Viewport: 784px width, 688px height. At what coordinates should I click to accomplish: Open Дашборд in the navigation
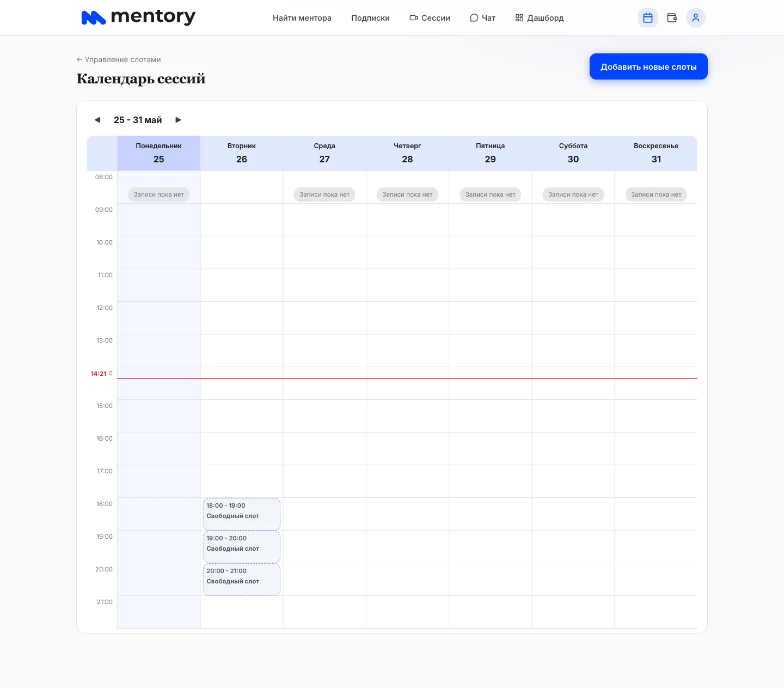540,18
